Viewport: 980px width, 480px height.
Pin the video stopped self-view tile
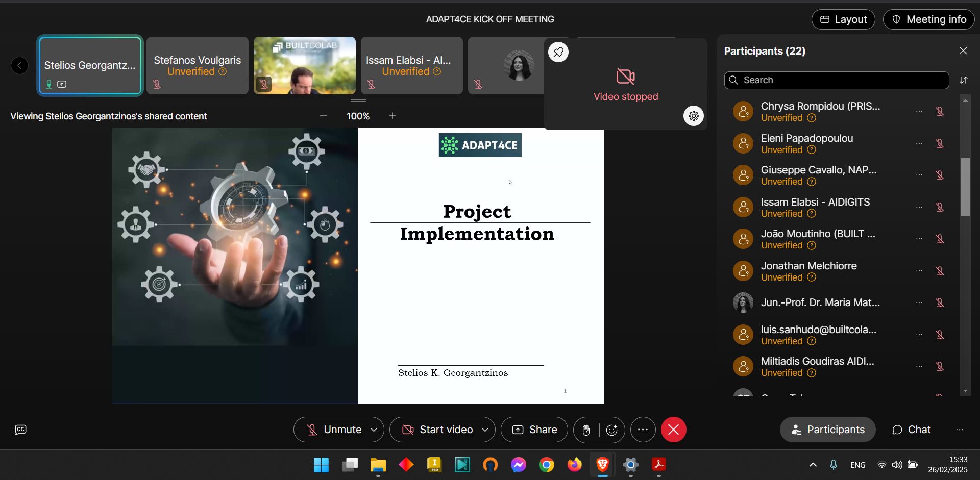(x=558, y=52)
